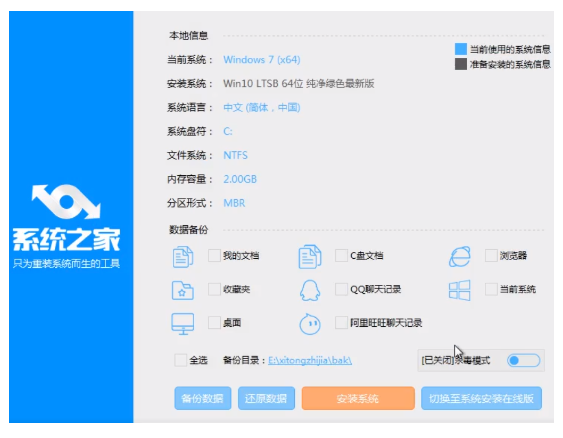Click the 分区形式： label
Screen dimensions: 563x438
click(x=190, y=203)
